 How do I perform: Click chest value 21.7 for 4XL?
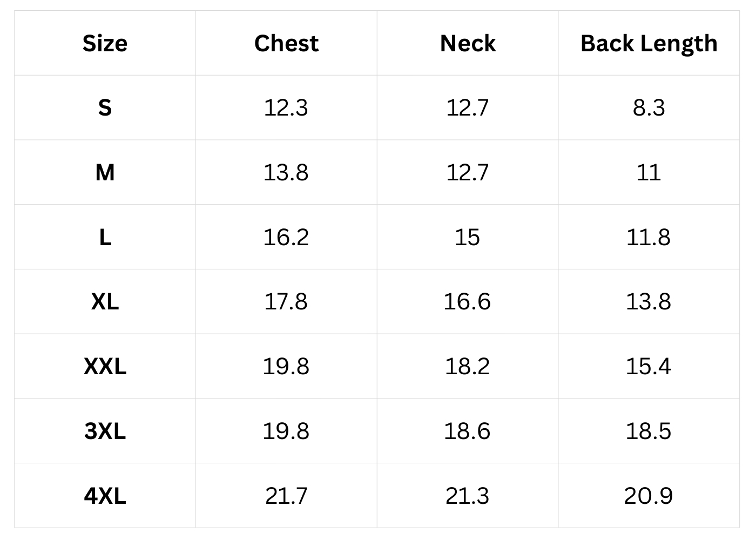[x=286, y=495]
